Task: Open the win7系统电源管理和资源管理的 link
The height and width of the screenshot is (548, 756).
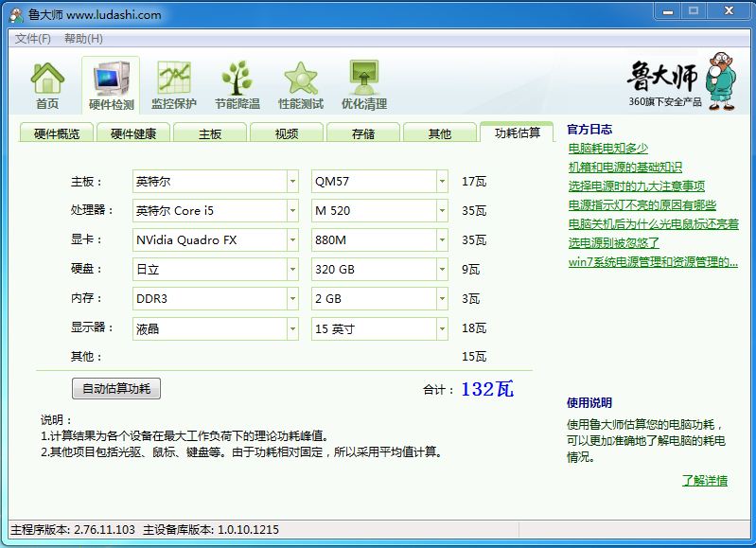Action: pos(653,262)
